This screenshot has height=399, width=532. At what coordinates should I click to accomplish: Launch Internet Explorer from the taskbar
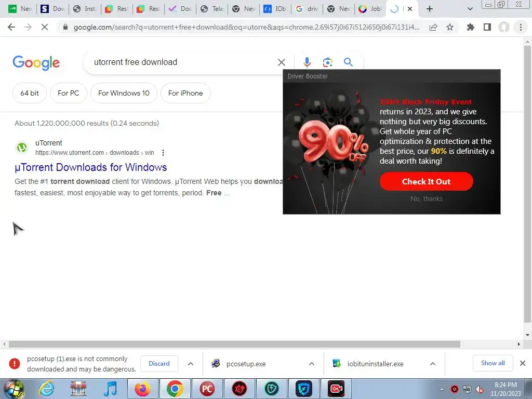(x=46, y=389)
